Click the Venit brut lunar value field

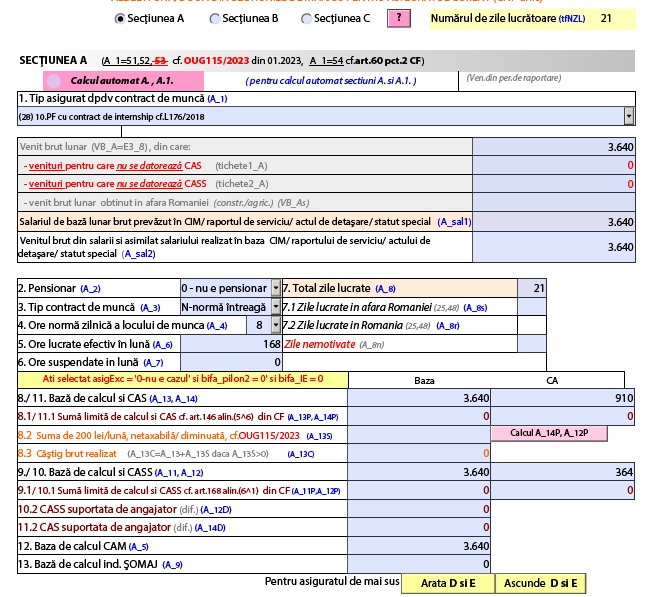point(554,147)
